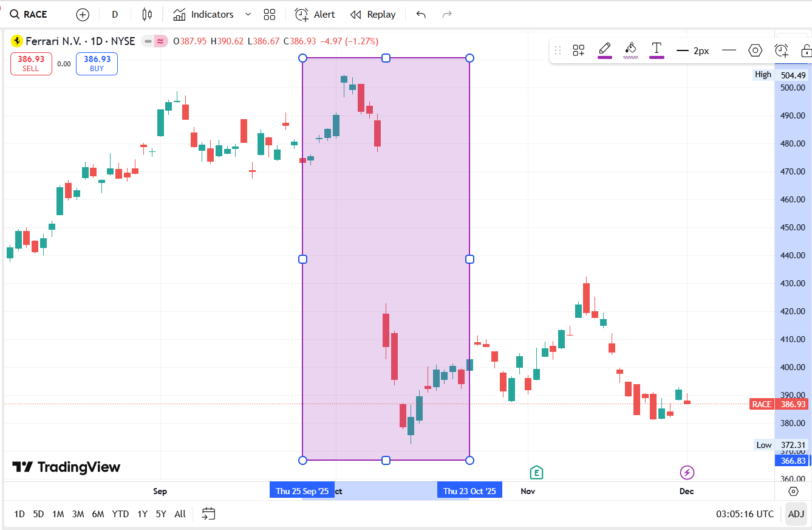812x530 pixels.
Task: Undo the last action
Action: coord(421,15)
